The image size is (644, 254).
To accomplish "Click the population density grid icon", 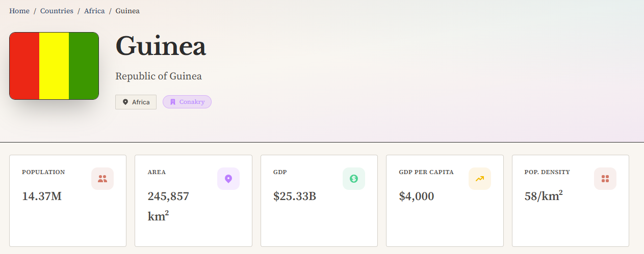I will coord(605,179).
